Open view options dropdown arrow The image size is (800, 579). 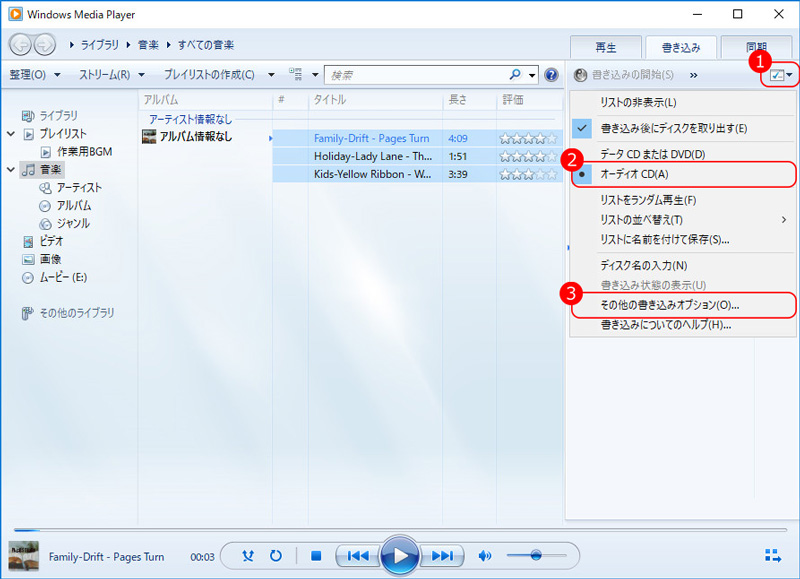(x=315, y=75)
